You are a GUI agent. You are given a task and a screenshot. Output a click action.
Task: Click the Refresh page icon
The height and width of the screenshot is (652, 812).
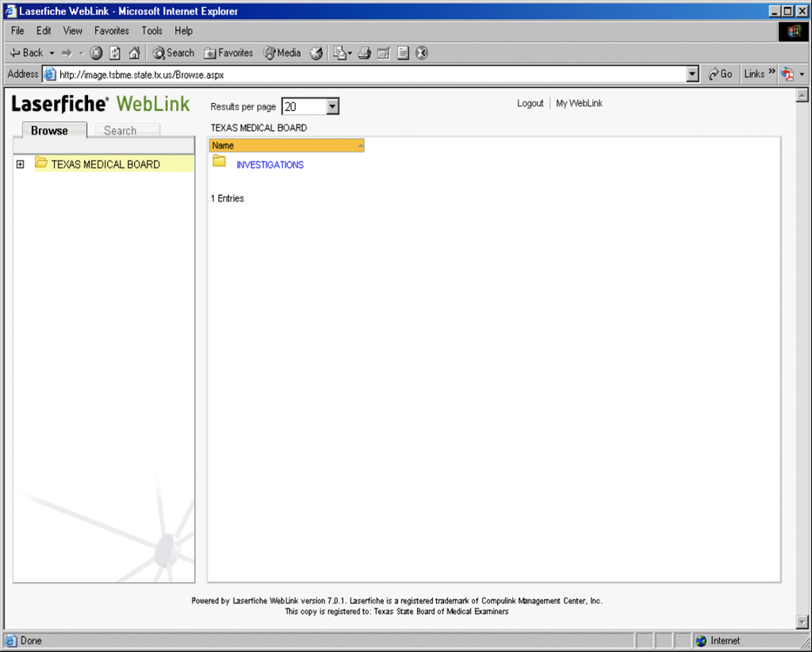[x=115, y=53]
